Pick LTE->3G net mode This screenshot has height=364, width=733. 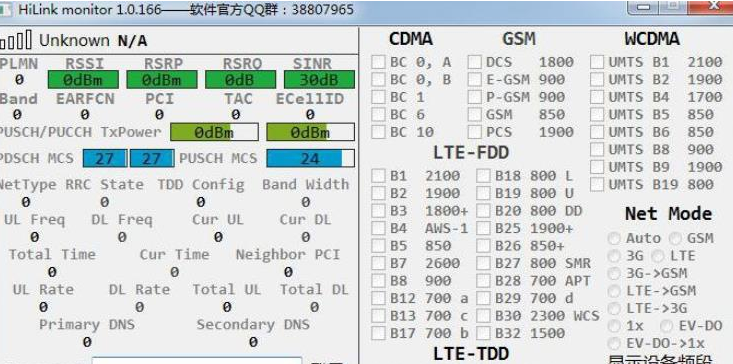tap(614, 308)
